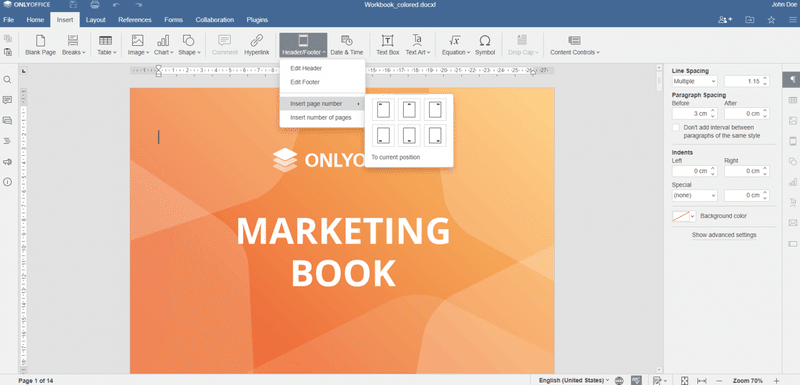Click the Paste icon
Screen dimensions: 800x385
tap(8, 52)
